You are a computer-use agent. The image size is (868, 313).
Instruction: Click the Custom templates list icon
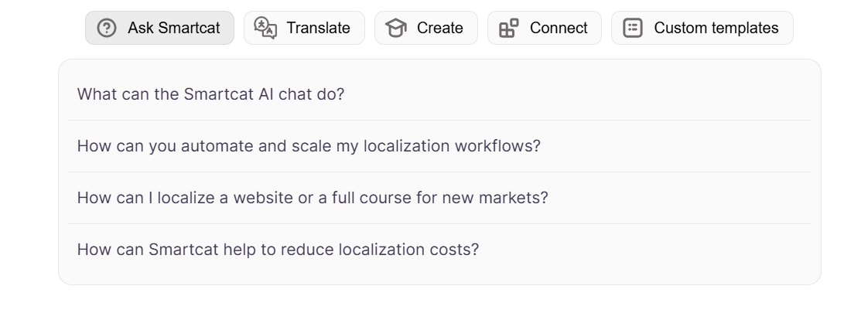633,28
